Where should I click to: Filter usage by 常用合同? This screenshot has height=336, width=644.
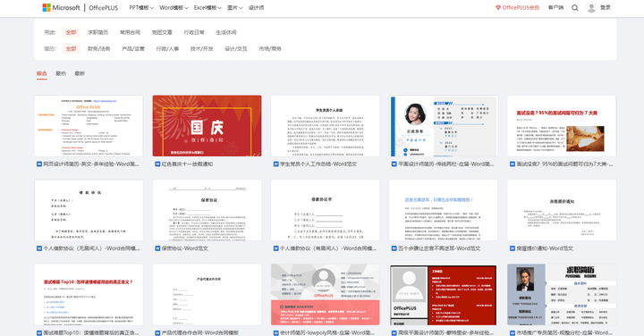click(x=130, y=32)
